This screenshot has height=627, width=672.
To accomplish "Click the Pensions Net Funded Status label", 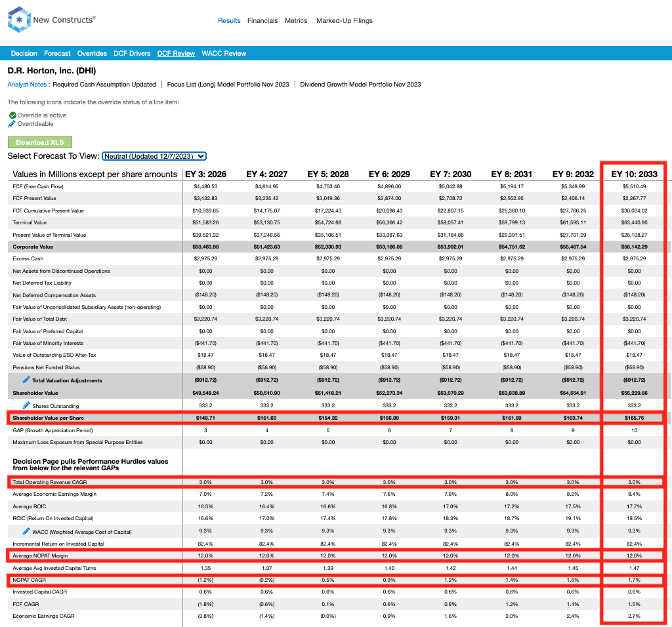I will 47,367.
